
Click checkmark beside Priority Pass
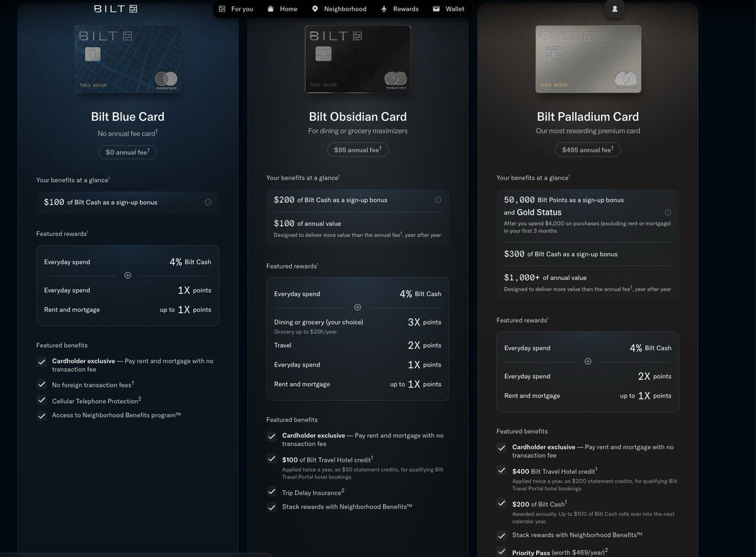(501, 552)
